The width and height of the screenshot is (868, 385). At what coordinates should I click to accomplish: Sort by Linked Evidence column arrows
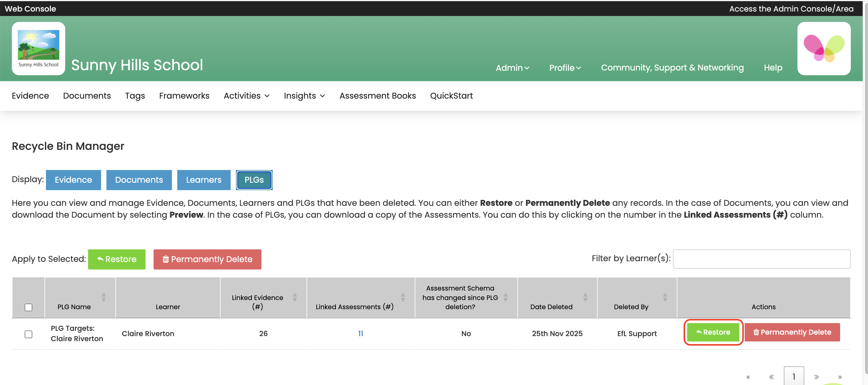coord(294,297)
